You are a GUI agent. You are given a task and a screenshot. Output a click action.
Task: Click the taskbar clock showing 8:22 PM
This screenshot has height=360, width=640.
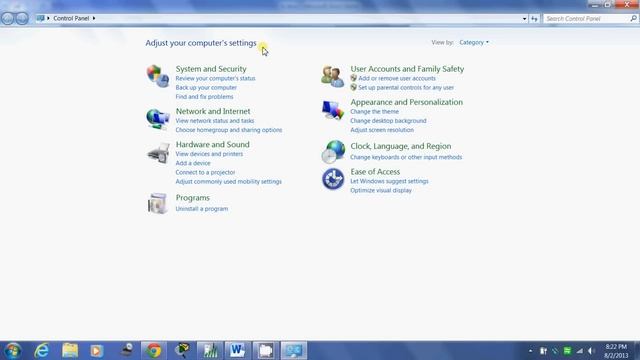tap(616, 351)
